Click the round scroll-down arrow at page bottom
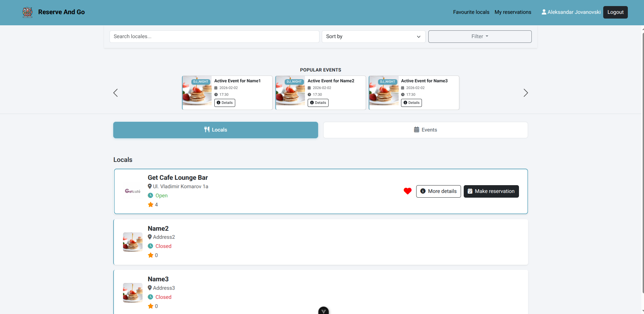644x314 pixels. pos(323,311)
